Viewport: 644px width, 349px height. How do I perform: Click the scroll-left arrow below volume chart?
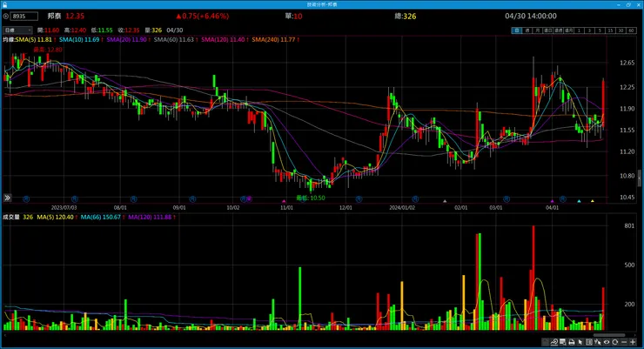pyautogui.click(x=4, y=335)
